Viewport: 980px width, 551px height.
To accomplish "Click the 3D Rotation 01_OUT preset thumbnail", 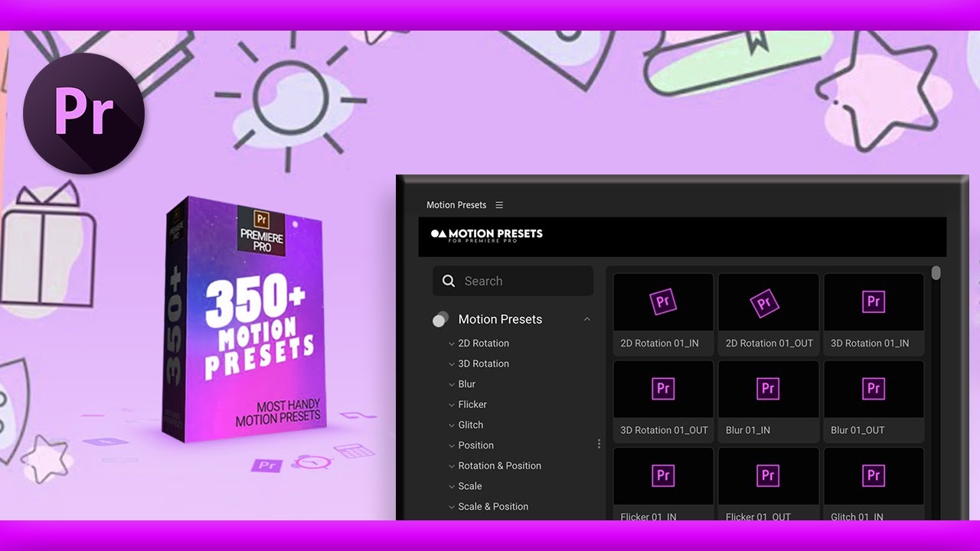I will 663,390.
